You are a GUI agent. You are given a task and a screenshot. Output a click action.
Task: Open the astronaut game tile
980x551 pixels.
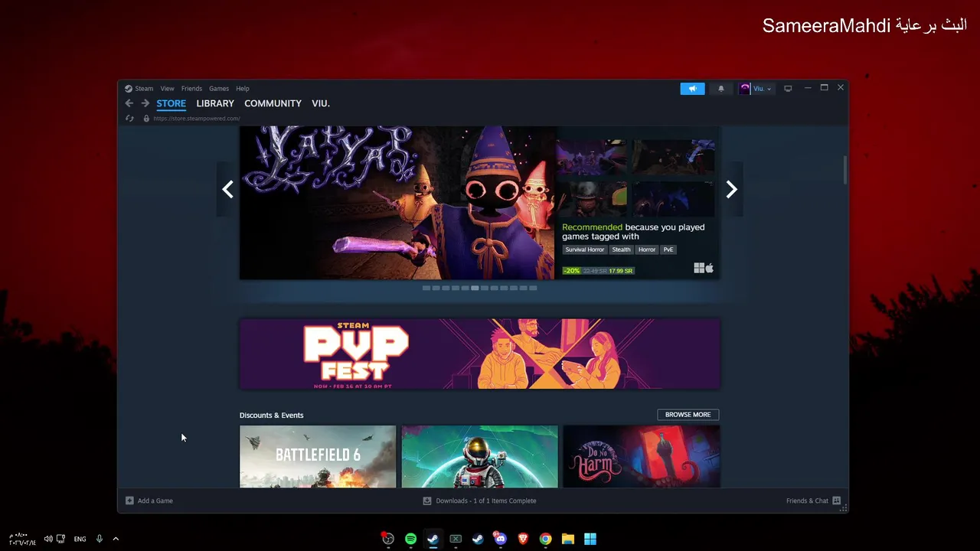pos(480,456)
